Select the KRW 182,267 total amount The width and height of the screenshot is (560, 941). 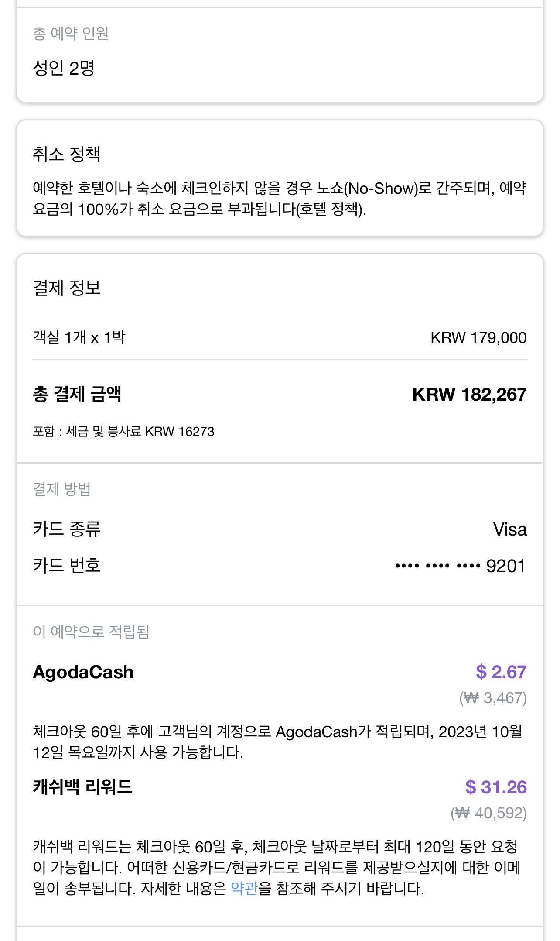point(469,394)
